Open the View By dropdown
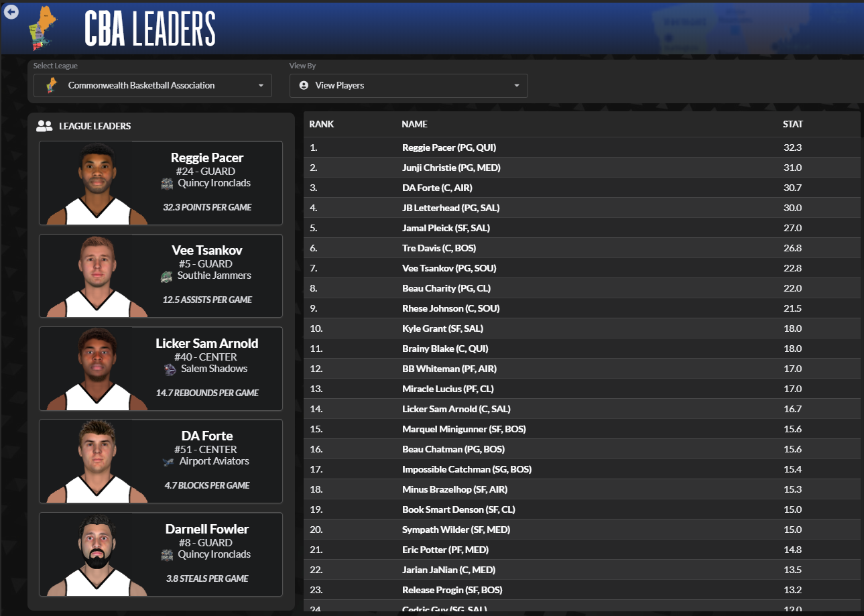Viewport: 864px width, 616px height. tap(409, 86)
